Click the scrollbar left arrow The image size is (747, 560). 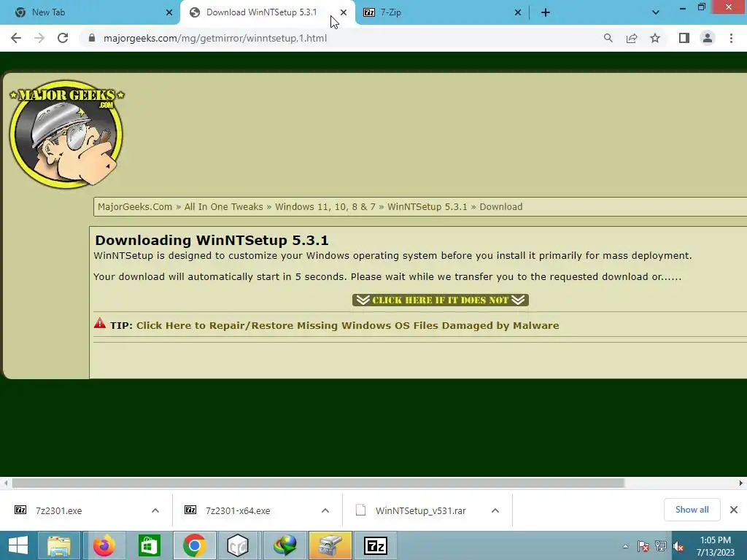pos(6,483)
